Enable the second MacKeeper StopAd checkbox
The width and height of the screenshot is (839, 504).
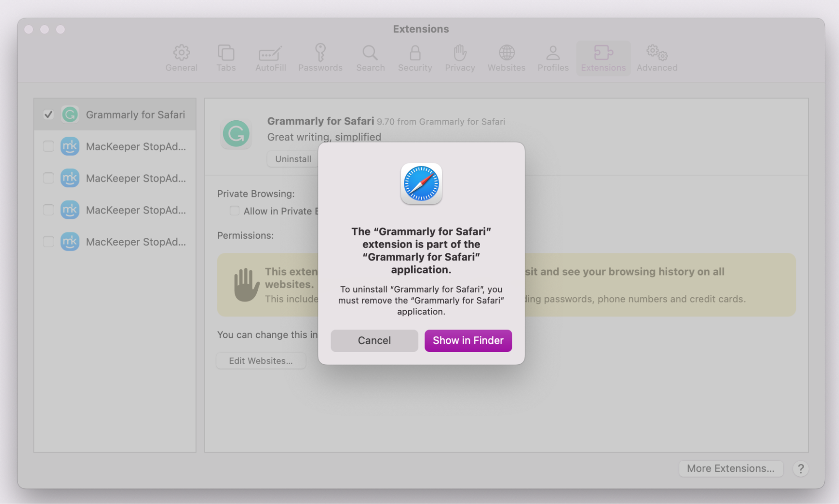click(x=48, y=178)
